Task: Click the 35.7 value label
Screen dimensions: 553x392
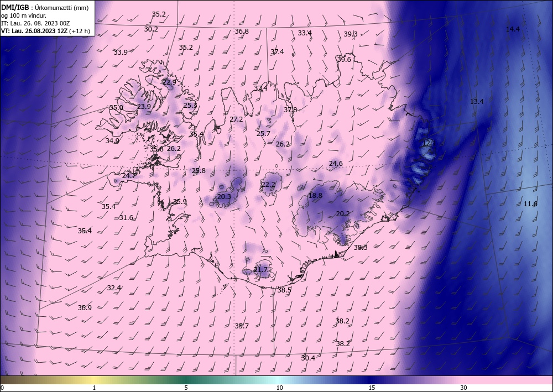Action: [242, 326]
